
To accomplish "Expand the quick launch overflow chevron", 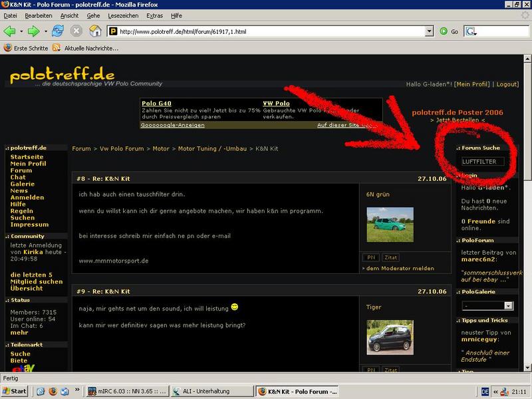I will pos(77,390).
